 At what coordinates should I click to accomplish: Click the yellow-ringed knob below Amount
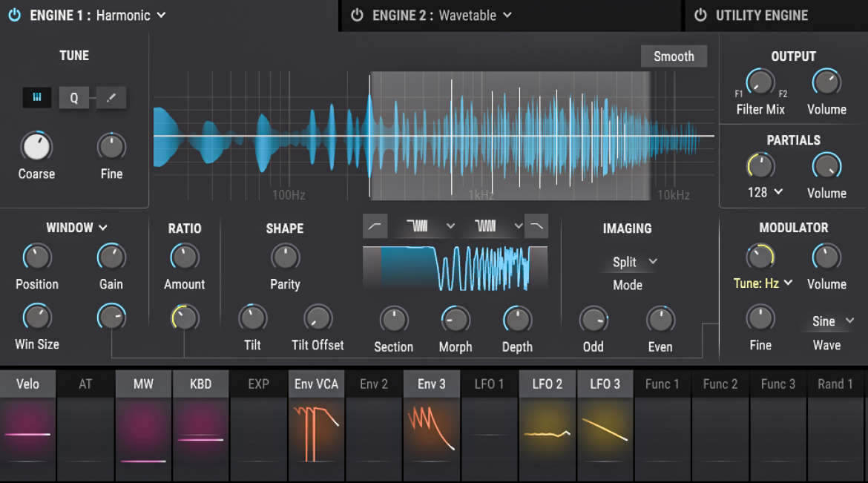click(184, 318)
